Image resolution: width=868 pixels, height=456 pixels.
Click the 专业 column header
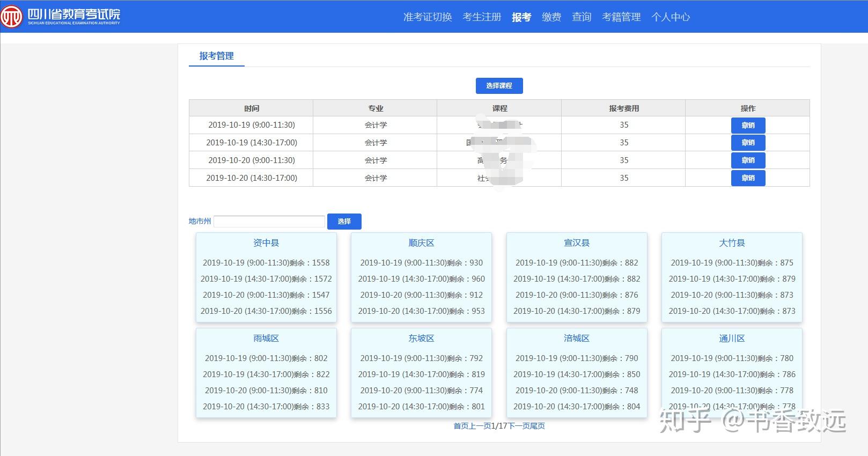(x=376, y=108)
